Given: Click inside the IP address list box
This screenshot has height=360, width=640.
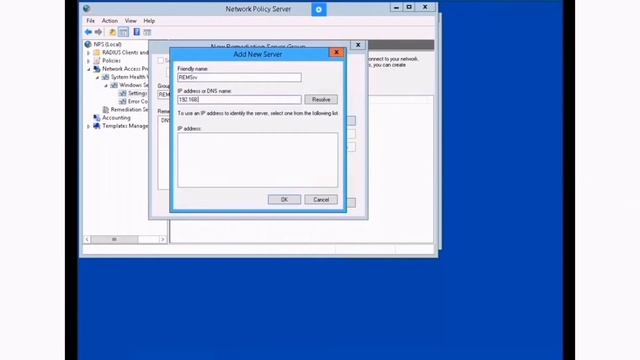Looking at the screenshot, I should [258, 160].
